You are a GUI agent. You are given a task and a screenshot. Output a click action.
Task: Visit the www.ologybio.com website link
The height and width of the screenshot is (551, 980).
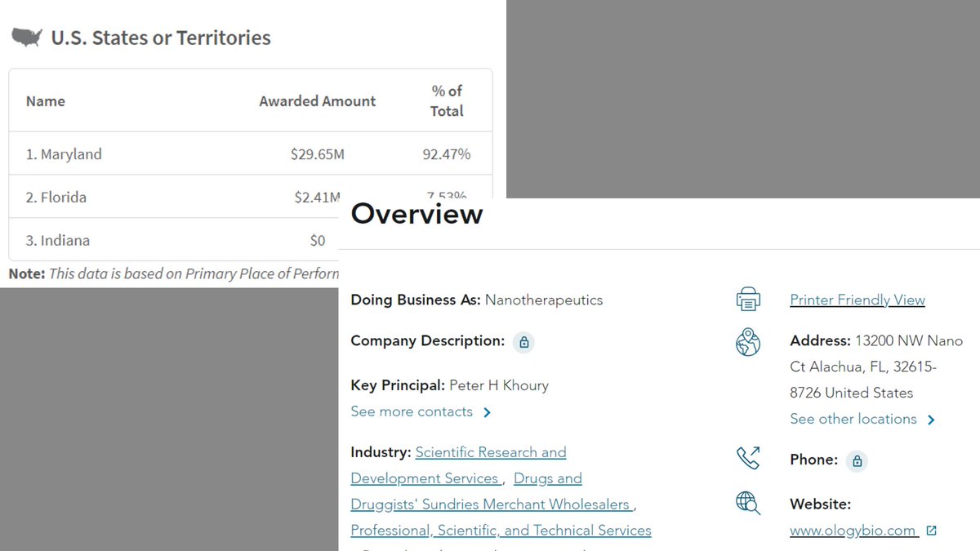(x=853, y=531)
